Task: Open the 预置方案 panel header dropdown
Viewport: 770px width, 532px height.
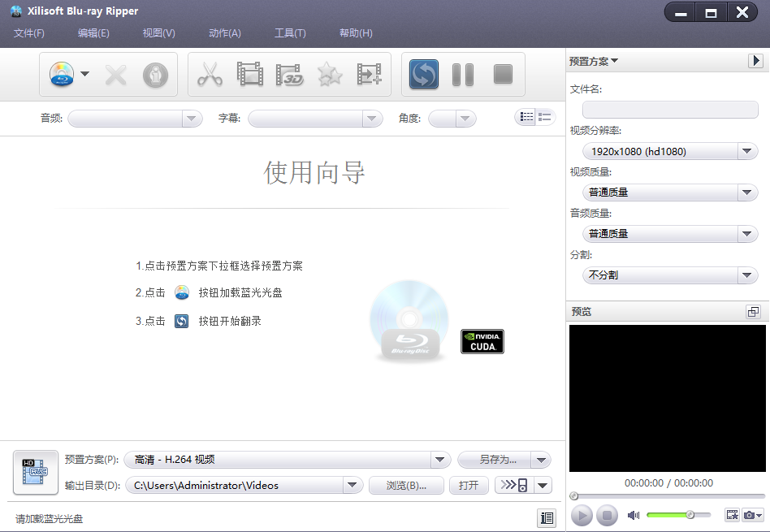Action: (x=594, y=62)
